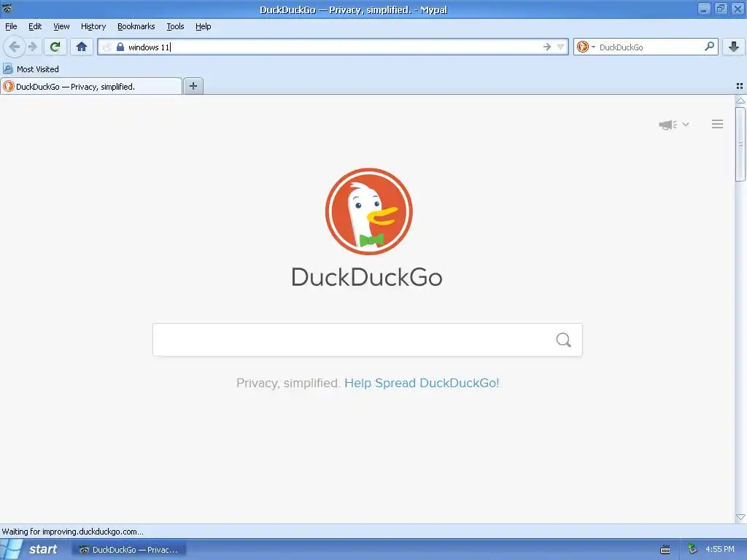The height and width of the screenshot is (560, 747).
Task: Open the Edit menu
Action: tap(35, 26)
